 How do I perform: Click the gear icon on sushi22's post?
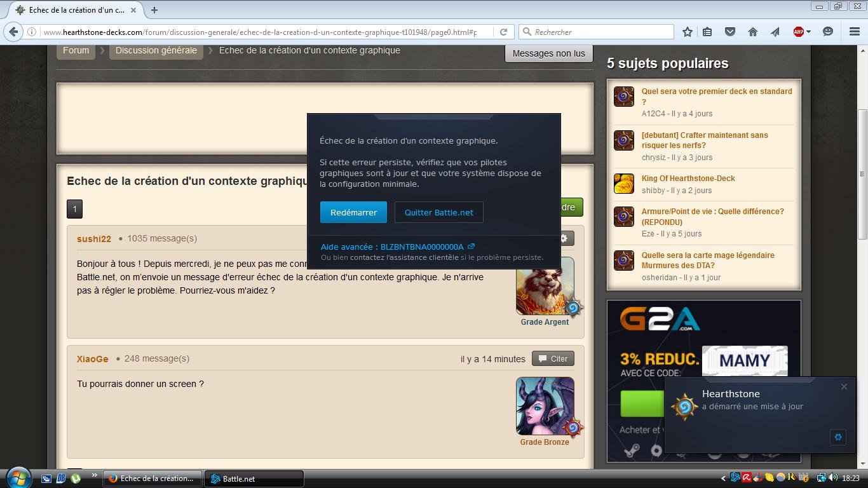pyautogui.click(x=563, y=238)
